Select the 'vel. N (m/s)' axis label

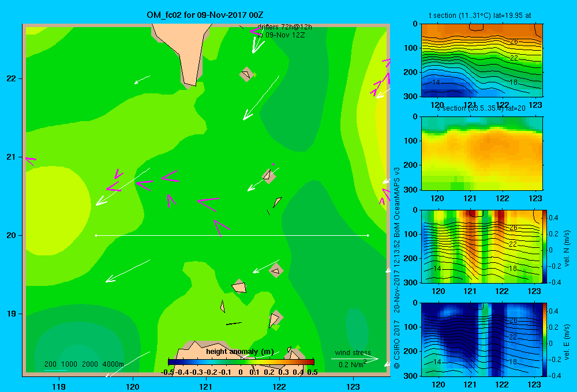point(567,248)
